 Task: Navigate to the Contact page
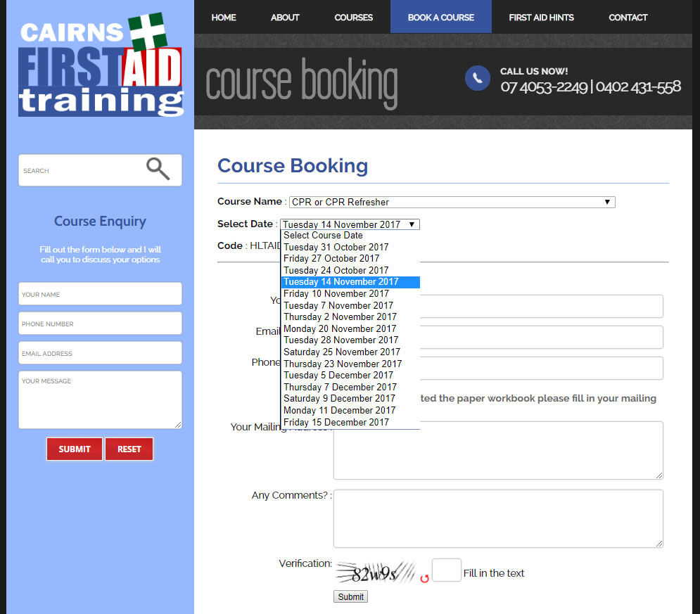(x=628, y=17)
